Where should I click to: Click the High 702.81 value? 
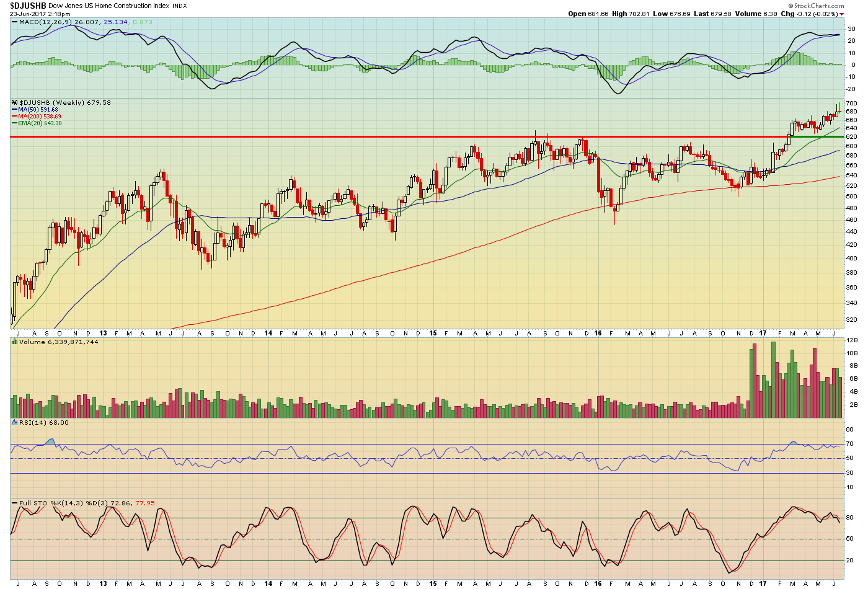click(631, 14)
